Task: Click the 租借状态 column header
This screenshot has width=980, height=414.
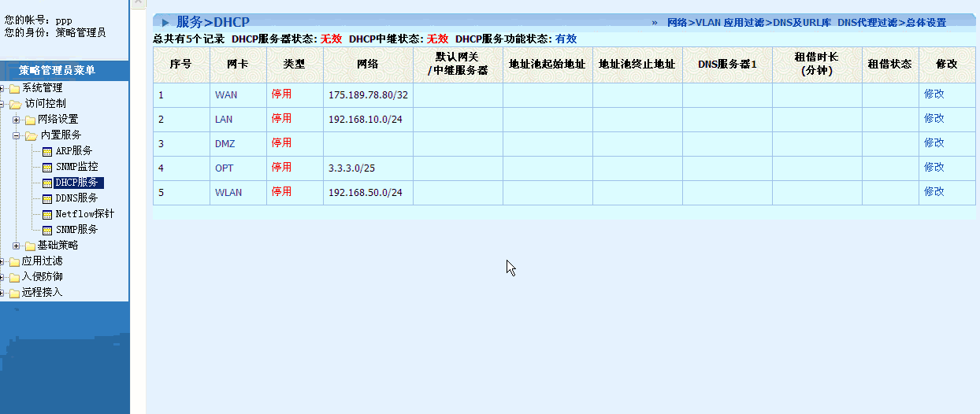Action: coord(890,65)
